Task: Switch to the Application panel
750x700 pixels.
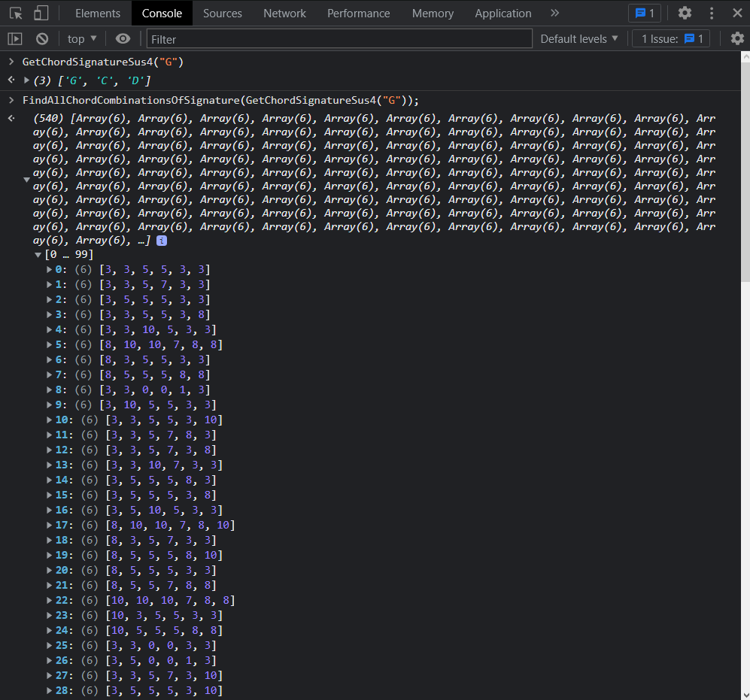Action: (503, 13)
